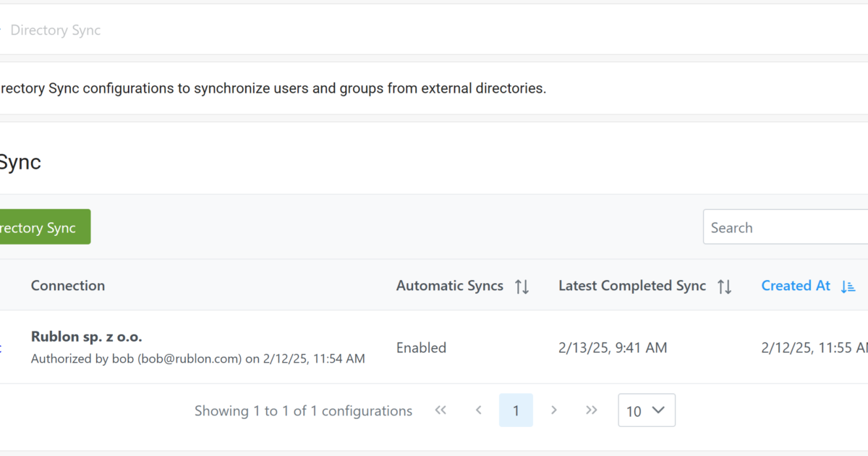Viewport: 868px width, 456px height.
Task: Go to next page using right chevron
Action: click(x=554, y=410)
